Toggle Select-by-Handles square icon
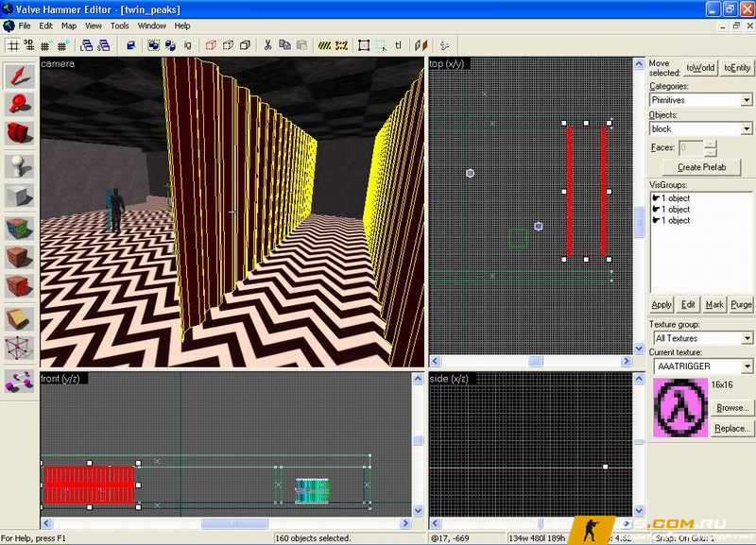The height and width of the screenshot is (545, 756). (364, 45)
